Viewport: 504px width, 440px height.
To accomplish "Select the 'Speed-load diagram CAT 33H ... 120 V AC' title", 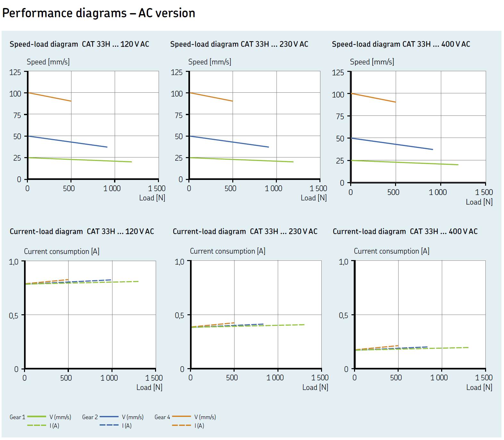I will coord(79,44).
